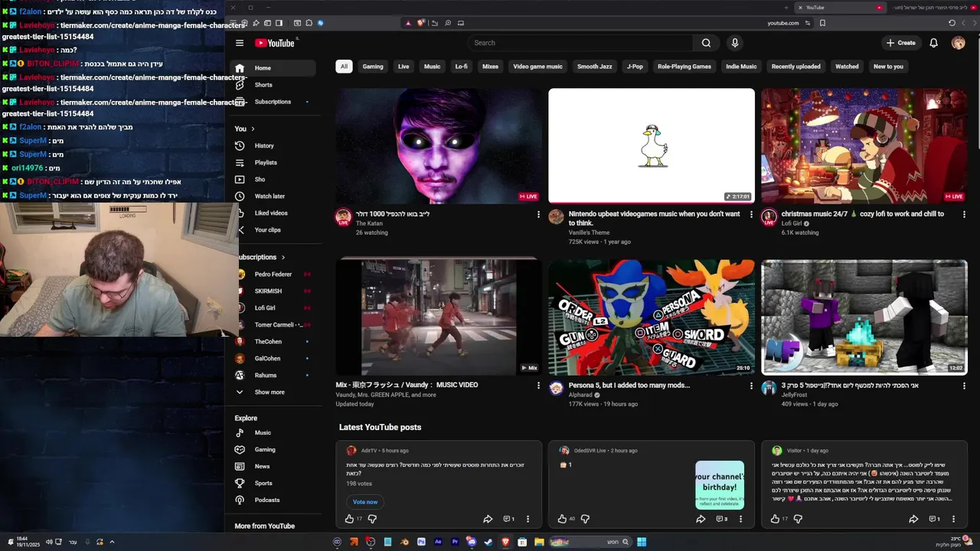Click the Create button
This screenshot has height=551, width=980.
point(901,43)
